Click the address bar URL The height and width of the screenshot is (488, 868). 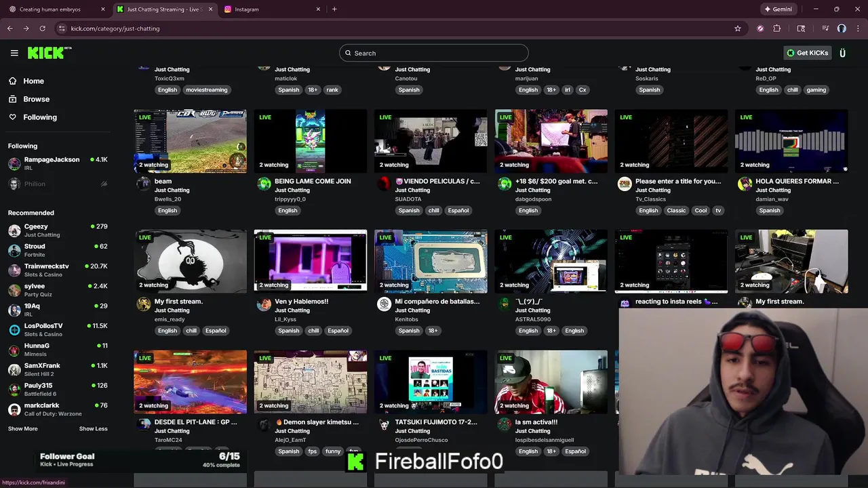click(115, 28)
